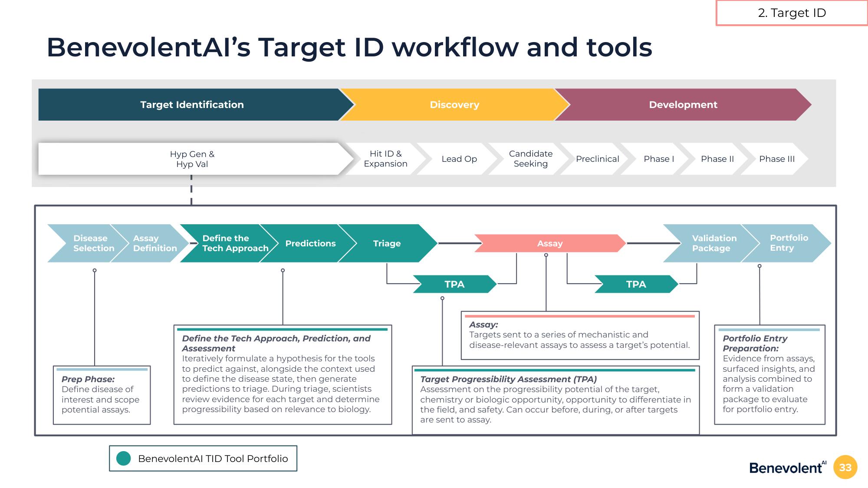Click 'Iteratively formulate a hypothesis' text line
Viewport: 868px width, 488px height.
(278, 359)
